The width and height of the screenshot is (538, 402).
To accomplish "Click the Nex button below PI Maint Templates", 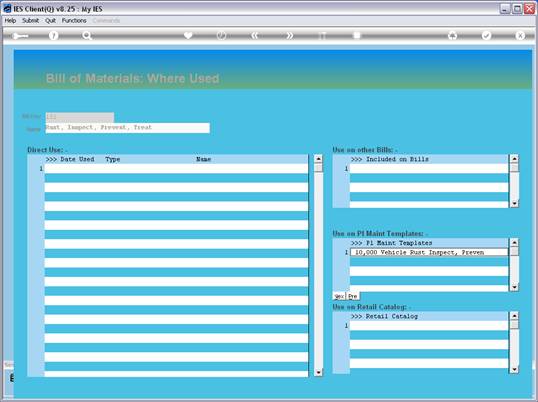I will tap(339, 296).
